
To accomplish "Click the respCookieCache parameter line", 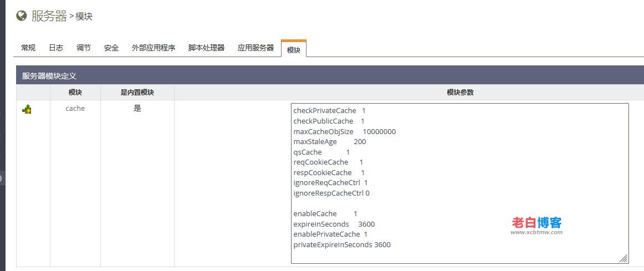I will click(329, 172).
